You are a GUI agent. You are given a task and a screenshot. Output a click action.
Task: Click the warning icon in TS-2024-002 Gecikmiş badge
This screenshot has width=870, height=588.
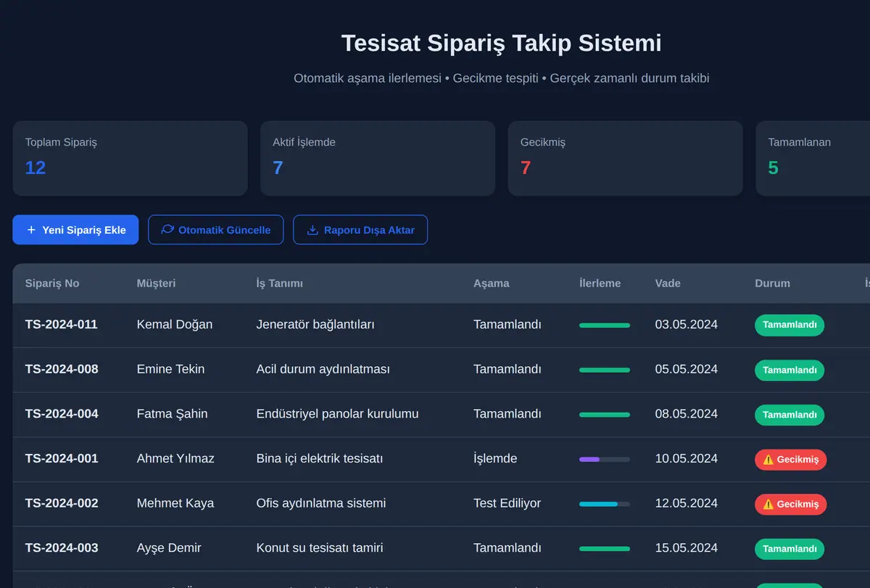768,505
